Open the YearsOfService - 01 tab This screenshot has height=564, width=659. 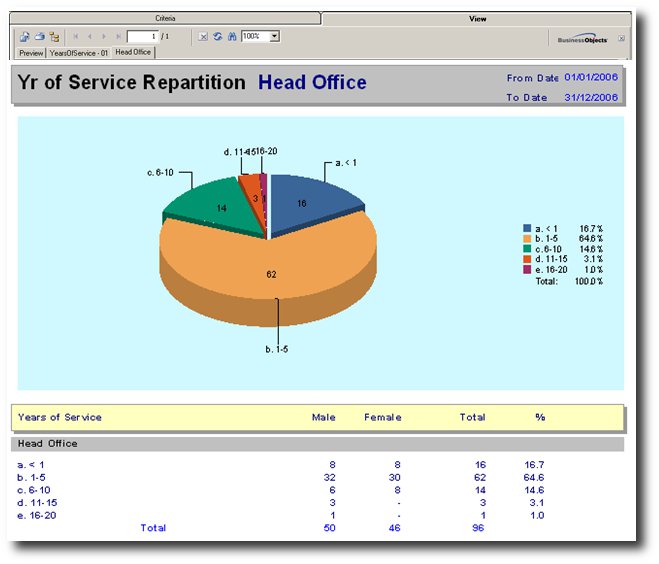click(x=79, y=51)
